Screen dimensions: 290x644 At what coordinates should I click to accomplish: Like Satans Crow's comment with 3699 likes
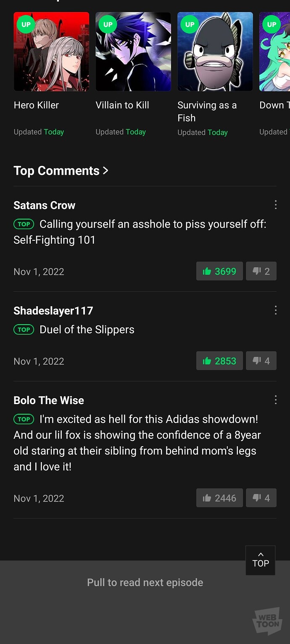tap(219, 271)
